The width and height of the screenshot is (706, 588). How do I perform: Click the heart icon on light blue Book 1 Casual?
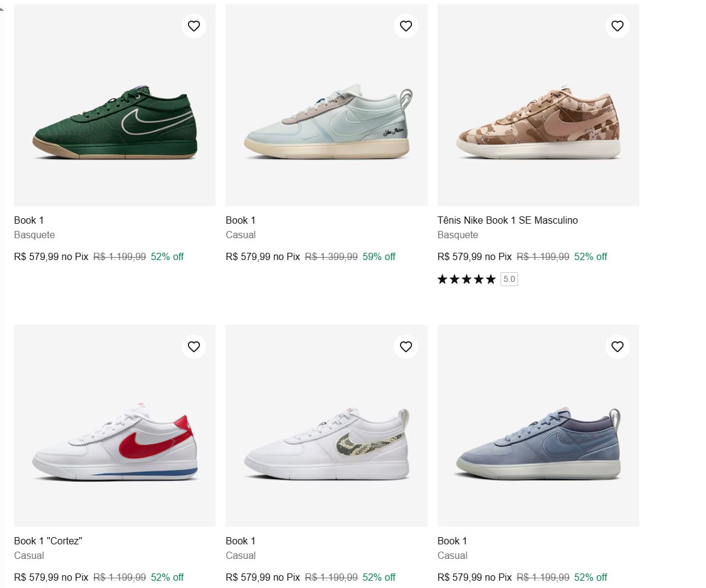[x=405, y=25]
